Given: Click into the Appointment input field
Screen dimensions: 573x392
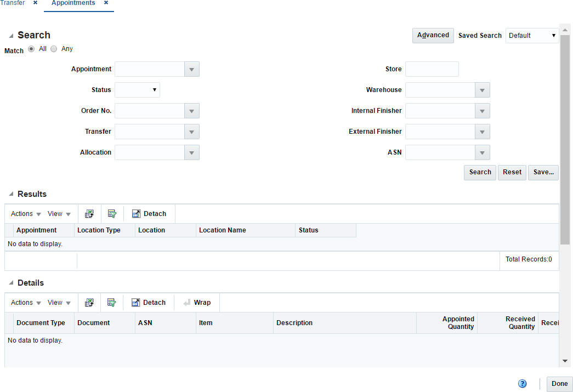Looking at the screenshot, I should [x=150, y=70].
